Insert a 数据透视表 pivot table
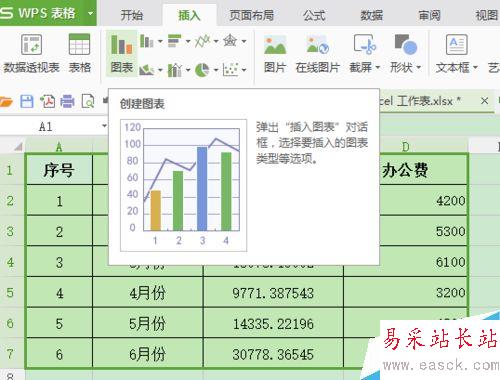 coord(31,53)
